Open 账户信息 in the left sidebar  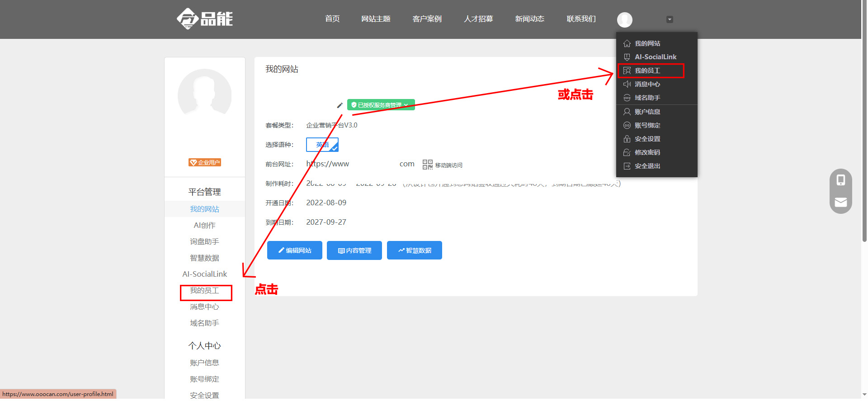point(204,363)
